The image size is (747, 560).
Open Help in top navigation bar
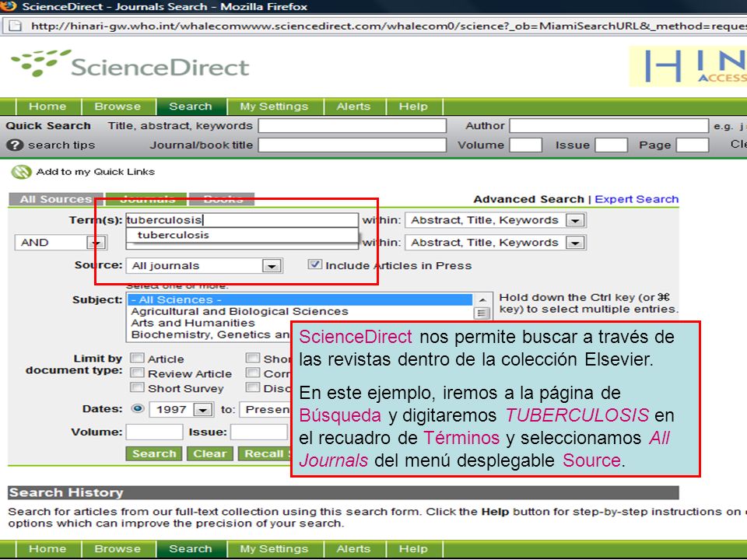[413, 107]
